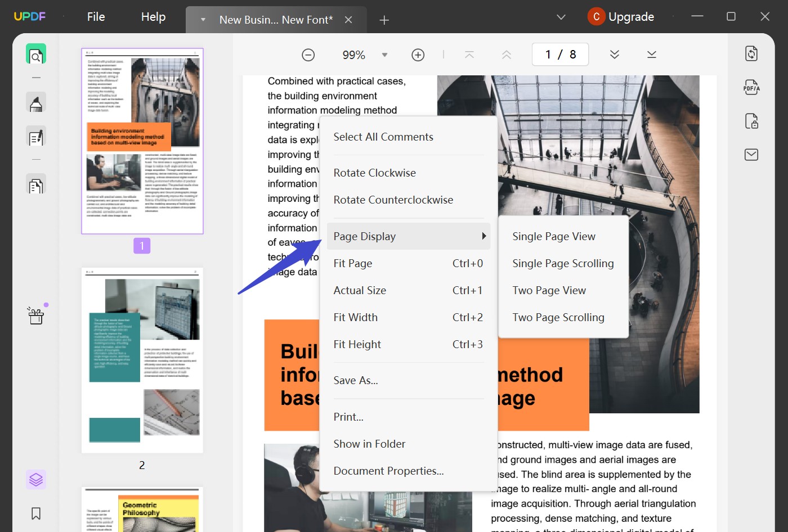Open the tab options arrow
This screenshot has width=788, height=532.
coord(203,20)
